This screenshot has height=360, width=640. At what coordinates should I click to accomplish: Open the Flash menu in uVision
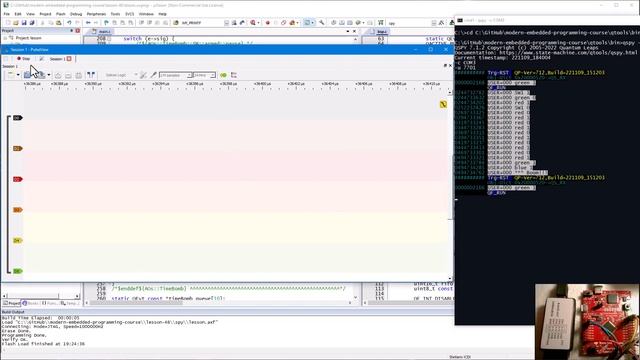(60, 14)
